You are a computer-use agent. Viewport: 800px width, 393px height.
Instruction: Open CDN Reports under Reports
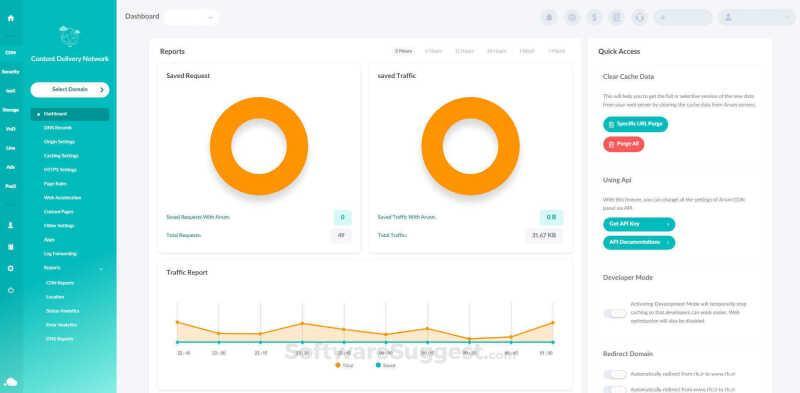pos(60,283)
